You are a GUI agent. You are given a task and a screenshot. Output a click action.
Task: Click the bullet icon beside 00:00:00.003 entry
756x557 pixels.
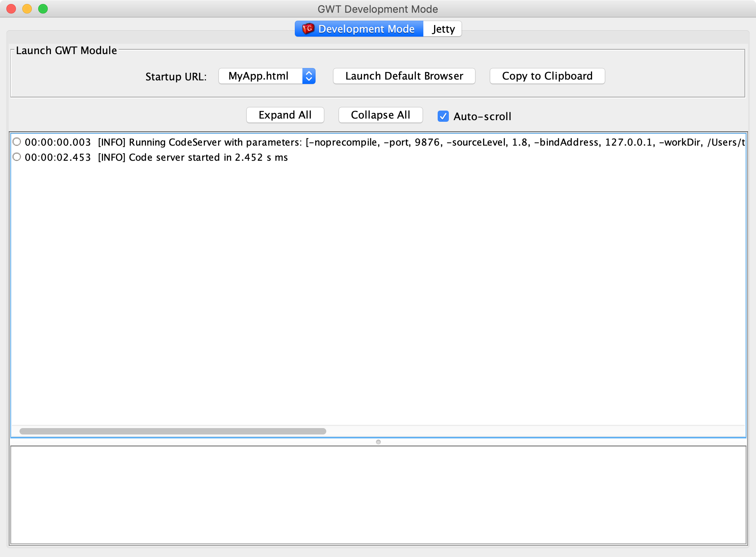[x=17, y=142]
